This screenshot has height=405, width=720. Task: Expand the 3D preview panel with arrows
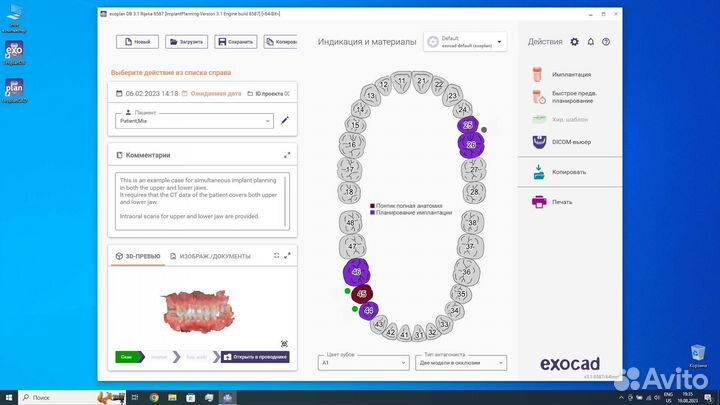pos(287,256)
